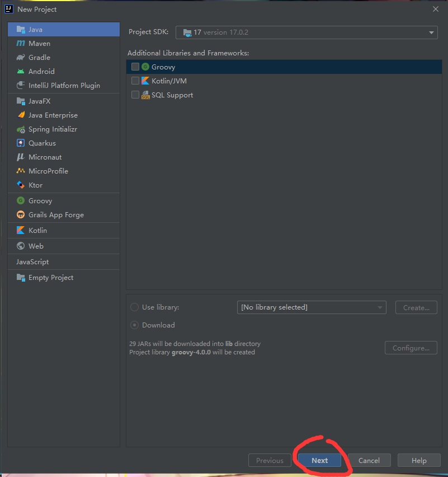Expand the No library selected combo box
The image size is (448, 477).
tap(312, 307)
